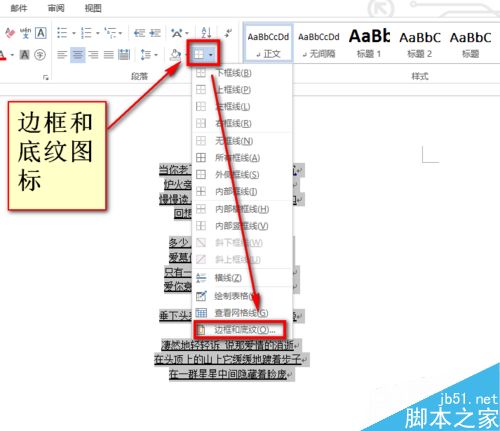This screenshot has width=500, height=431.
Task: Toggle justify alignment button
Action: click(x=109, y=55)
